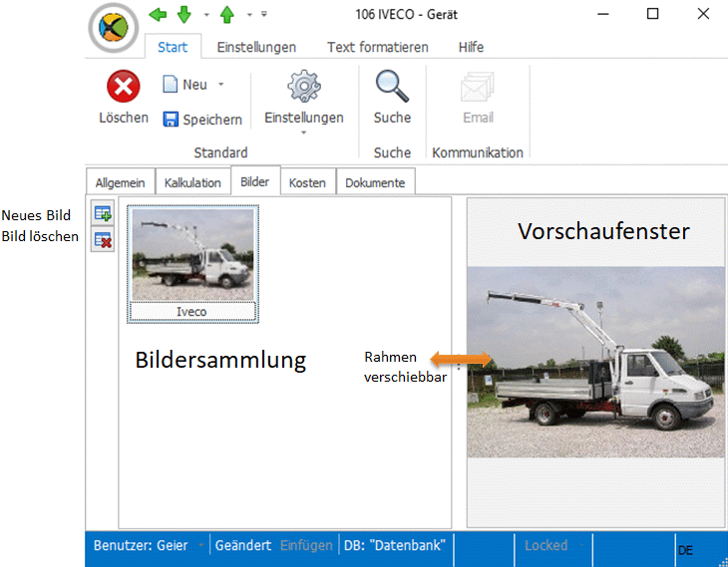Image resolution: width=728 pixels, height=567 pixels.
Task: Switch to the Kosten tab
Action: click(x=307, y=182)
